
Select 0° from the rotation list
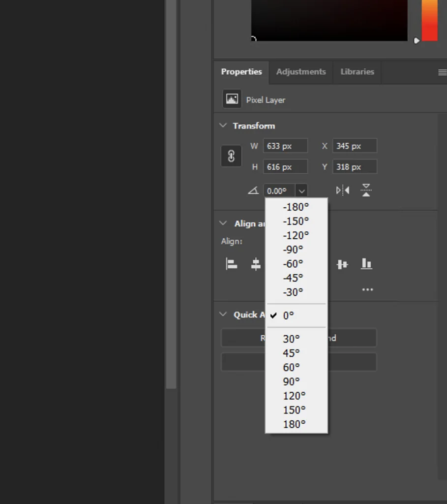click(x=289, y=315)
